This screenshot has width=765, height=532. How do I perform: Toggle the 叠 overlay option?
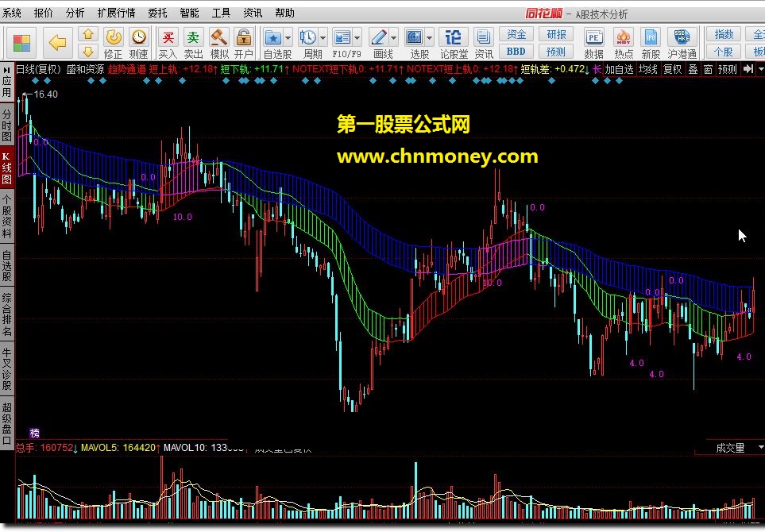pos(694,69)
